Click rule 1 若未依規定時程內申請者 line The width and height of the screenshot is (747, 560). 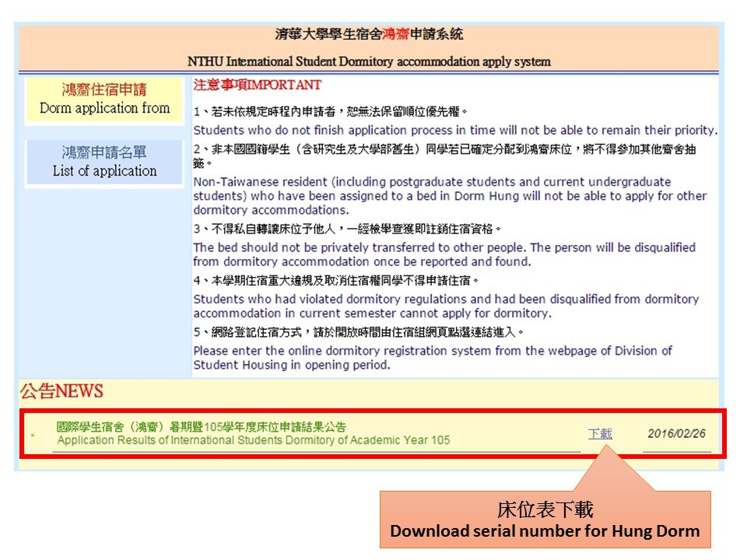click(331, 112)
